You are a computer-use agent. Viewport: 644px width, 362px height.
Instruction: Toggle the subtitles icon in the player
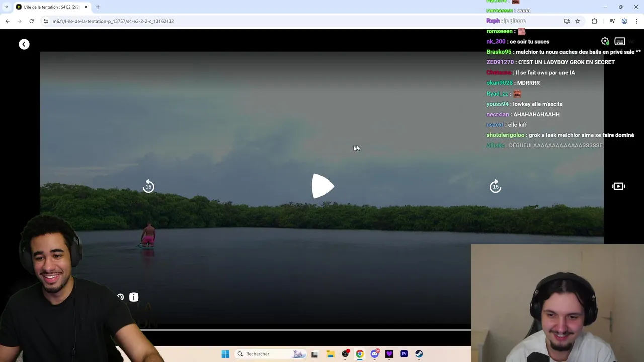620,41
